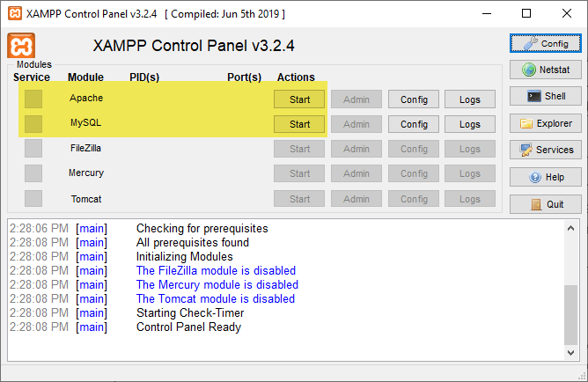Open the Apache Config dropdown button
588x382 pixels.
coord(414,99)
